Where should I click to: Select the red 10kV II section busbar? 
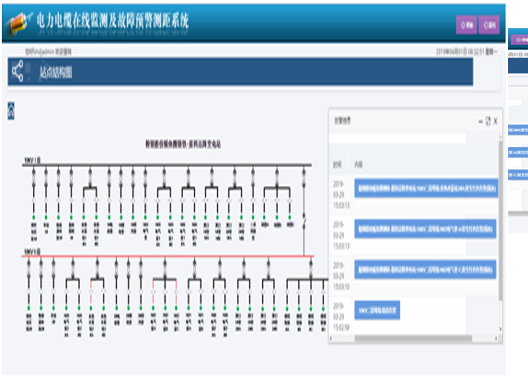click(x=168, y=256)
